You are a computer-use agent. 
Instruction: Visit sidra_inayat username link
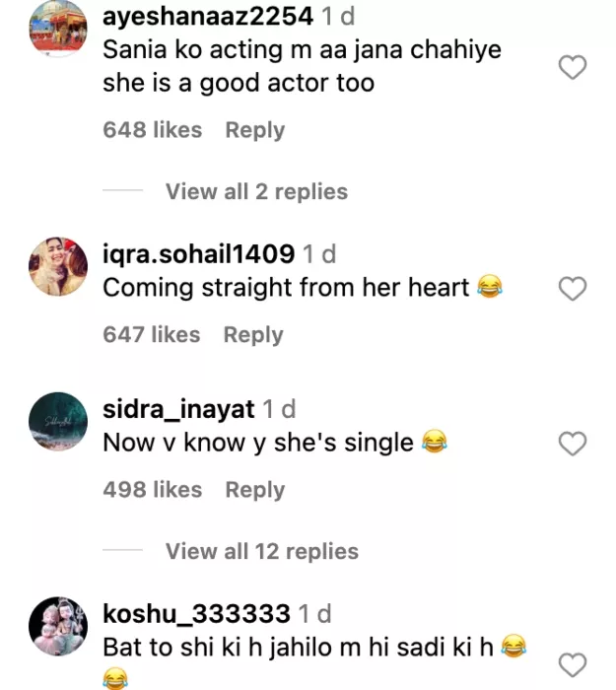[x=178, y=408]
